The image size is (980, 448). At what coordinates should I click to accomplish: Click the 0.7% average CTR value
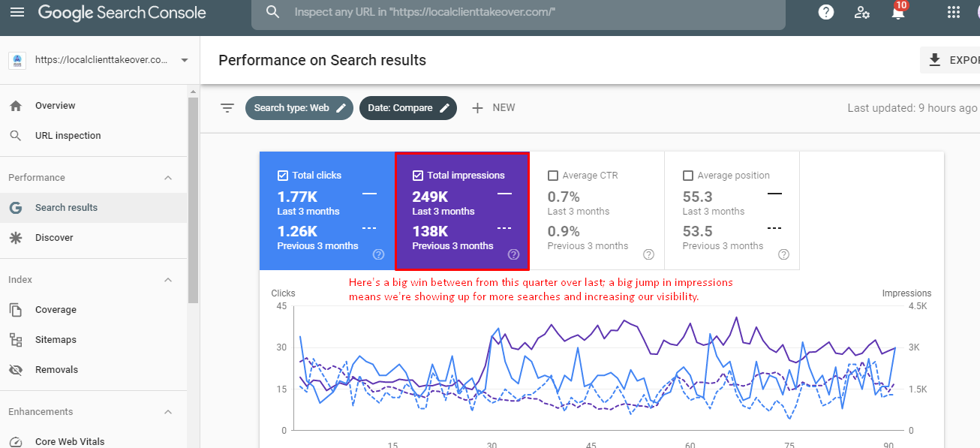pos(564,197)
